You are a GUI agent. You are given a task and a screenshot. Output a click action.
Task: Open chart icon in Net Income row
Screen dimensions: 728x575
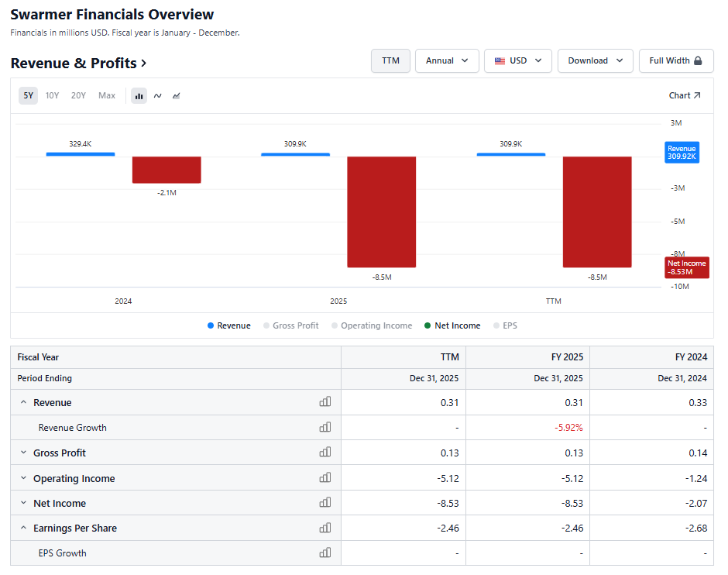(x=325, y=502)
